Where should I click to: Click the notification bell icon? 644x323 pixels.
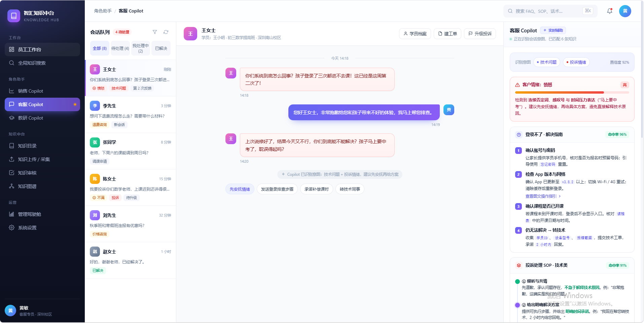(609, 11)
